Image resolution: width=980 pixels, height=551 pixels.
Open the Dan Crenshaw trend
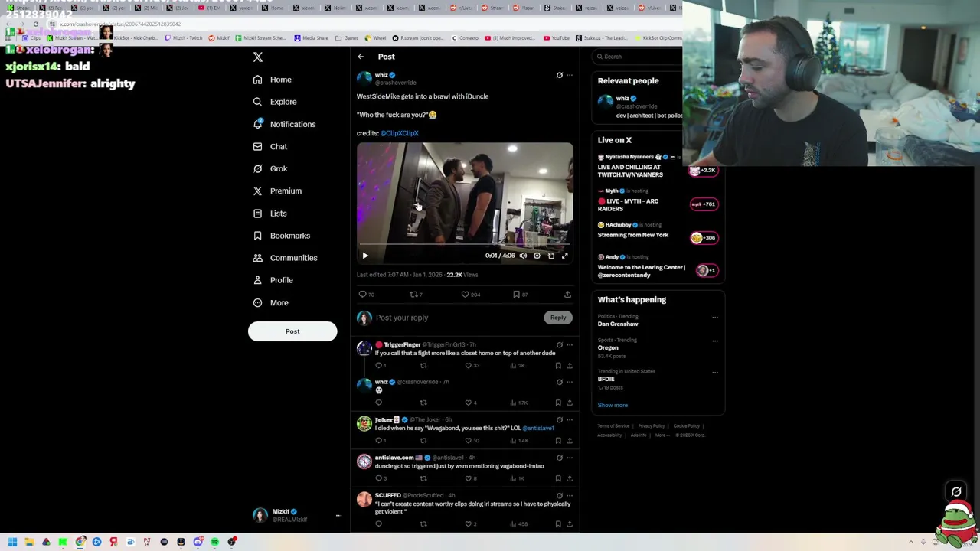click(618, 324)
